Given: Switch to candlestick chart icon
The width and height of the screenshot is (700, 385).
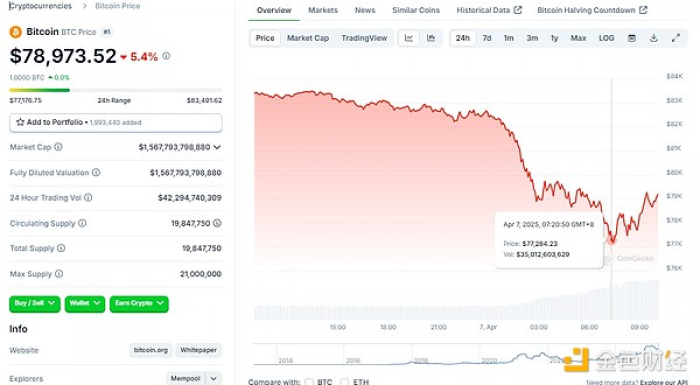Looking at the screenshot, I should (431, 38).
